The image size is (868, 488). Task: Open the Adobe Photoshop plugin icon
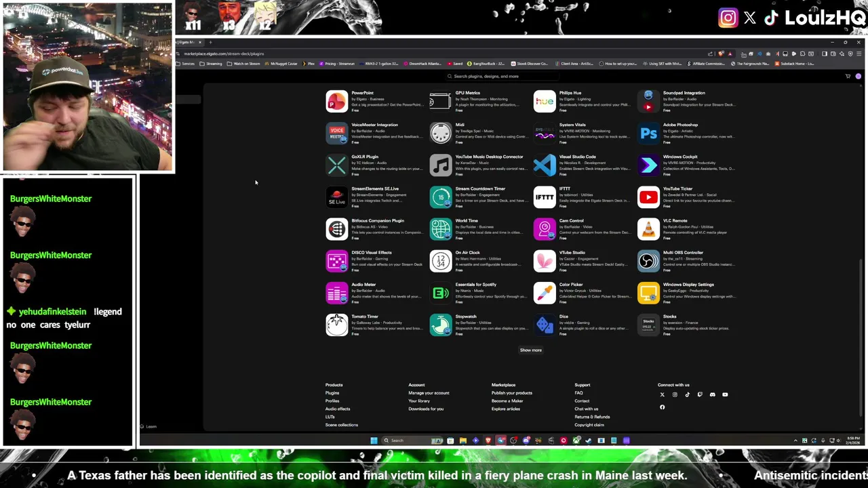tap(648, 133)
